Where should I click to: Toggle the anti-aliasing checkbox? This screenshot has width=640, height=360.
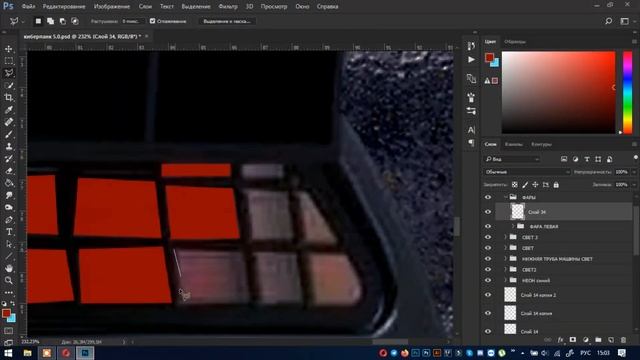[152, 21]
